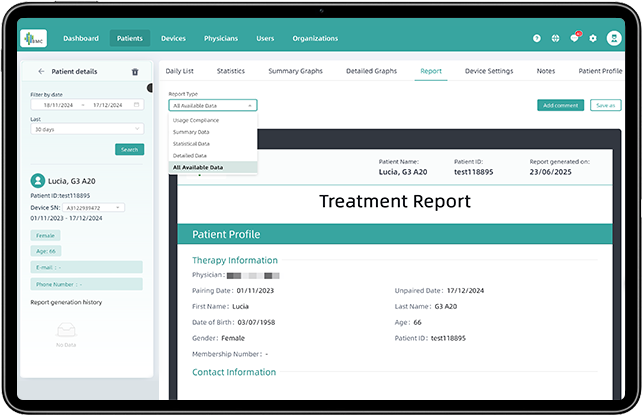
Task: Switch to the Detailed Graphs tab
Action: coord(370,72)
